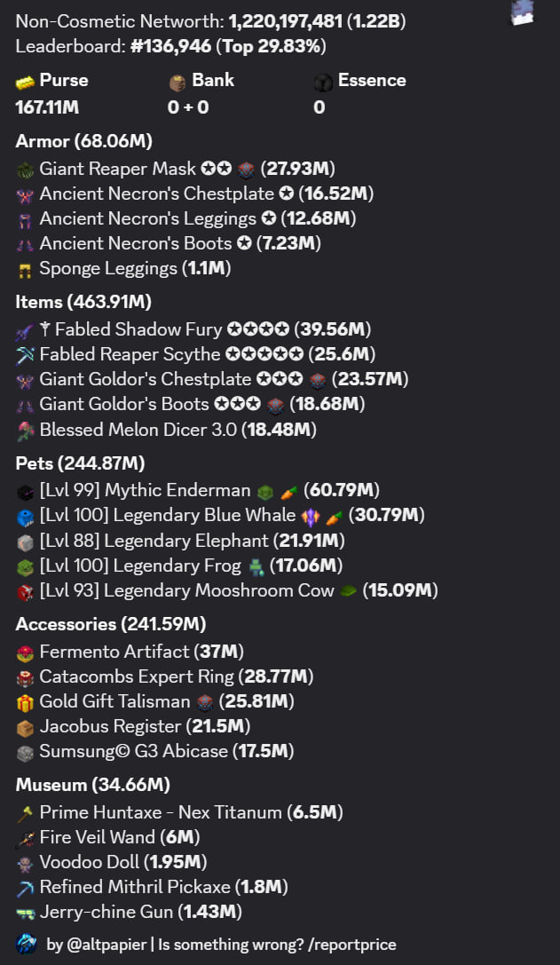Click the footer avatar beside @altpapier
Viewport: 560px width, 965px height.
point(27,944)
